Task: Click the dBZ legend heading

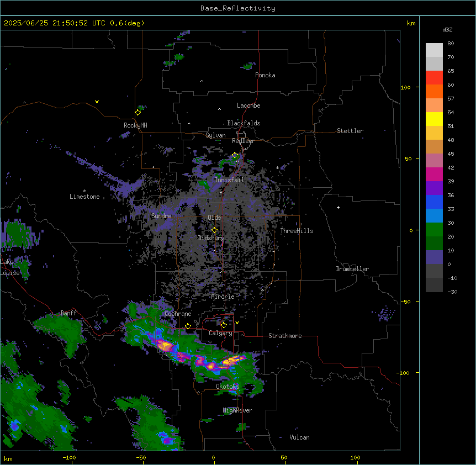Action: pyautogui.click(x=447, y=30)
